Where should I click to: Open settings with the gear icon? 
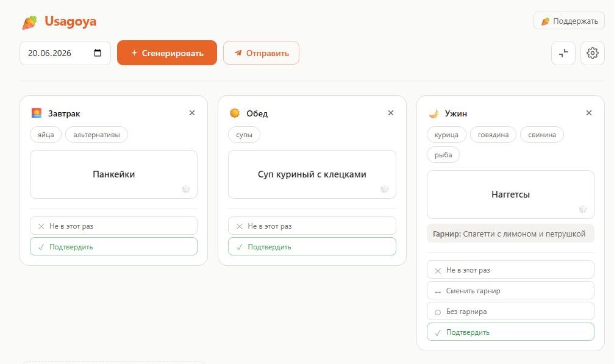click(x=593, y=53)
